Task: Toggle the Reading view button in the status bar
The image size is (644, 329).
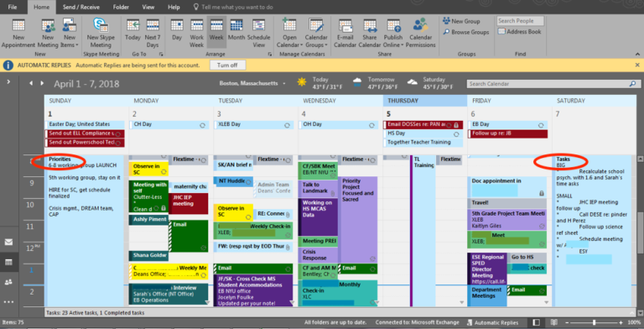Action: click(x=553, y=322)
